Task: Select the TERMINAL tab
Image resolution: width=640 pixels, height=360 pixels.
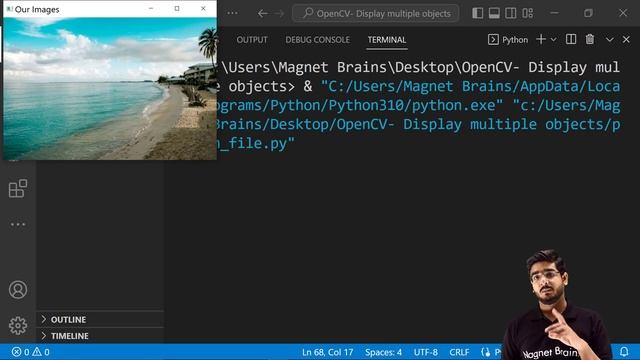Action: [387, 40]
